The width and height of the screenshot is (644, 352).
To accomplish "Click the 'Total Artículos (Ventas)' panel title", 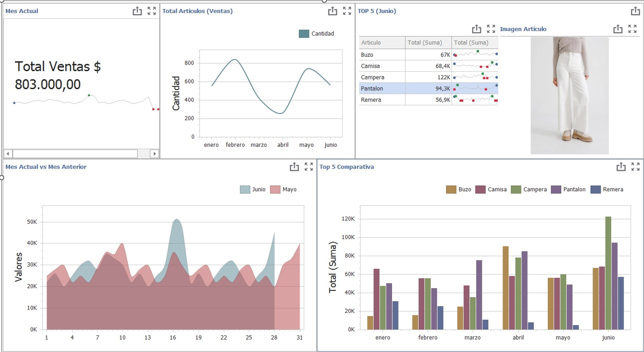I will click(x=197, y=11).
